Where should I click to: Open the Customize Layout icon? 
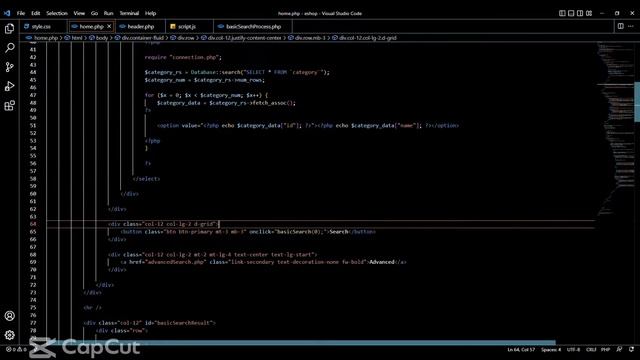pos(589,13)
